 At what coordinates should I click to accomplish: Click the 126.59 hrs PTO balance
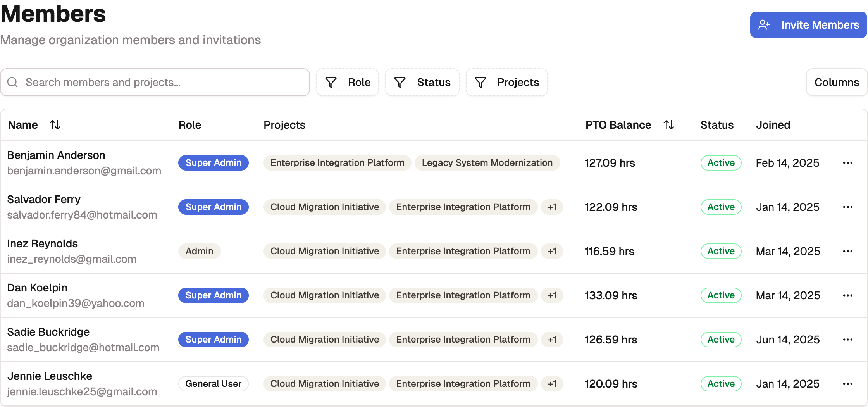611,340
